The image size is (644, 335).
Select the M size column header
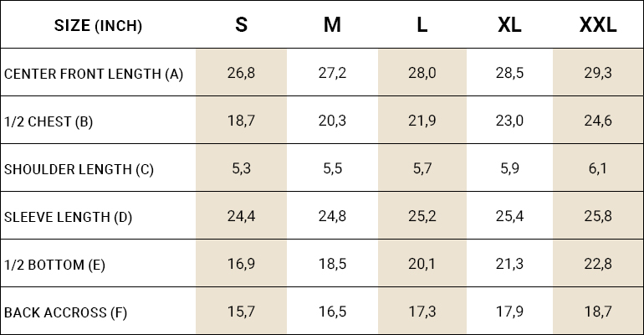click(x=332, y=25)
